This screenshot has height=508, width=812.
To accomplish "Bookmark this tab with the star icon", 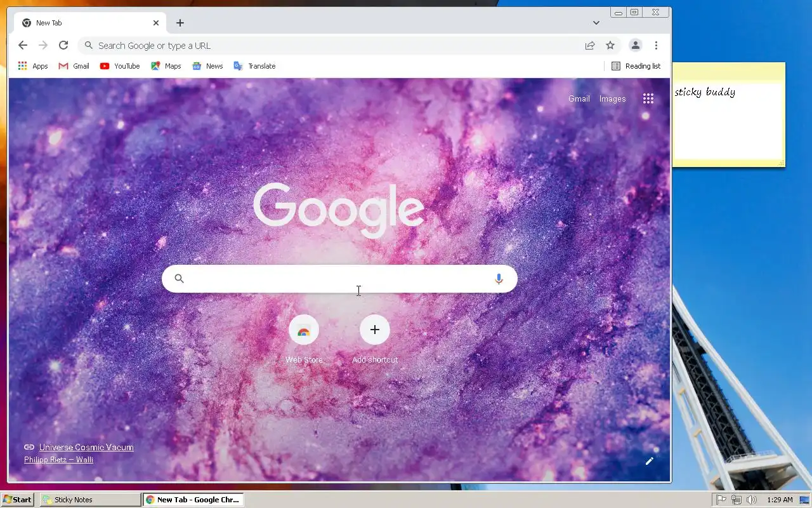I will [610, 45].
